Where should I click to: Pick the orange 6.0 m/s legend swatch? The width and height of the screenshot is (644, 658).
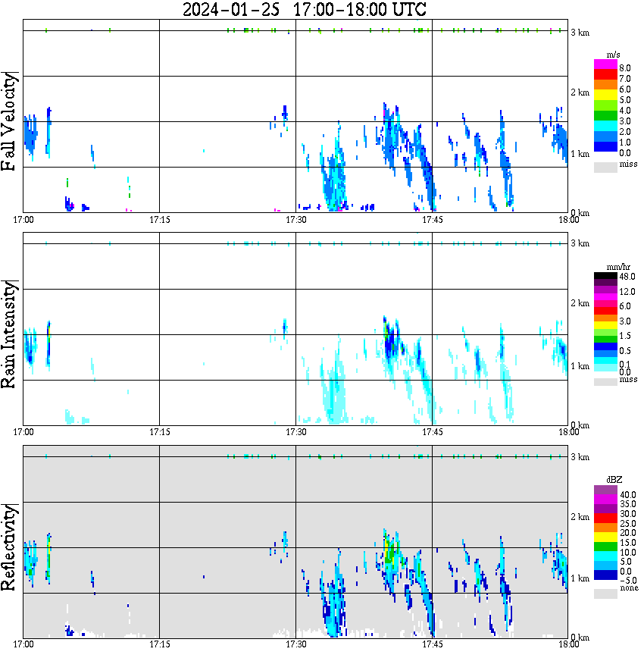coord(605,85)
